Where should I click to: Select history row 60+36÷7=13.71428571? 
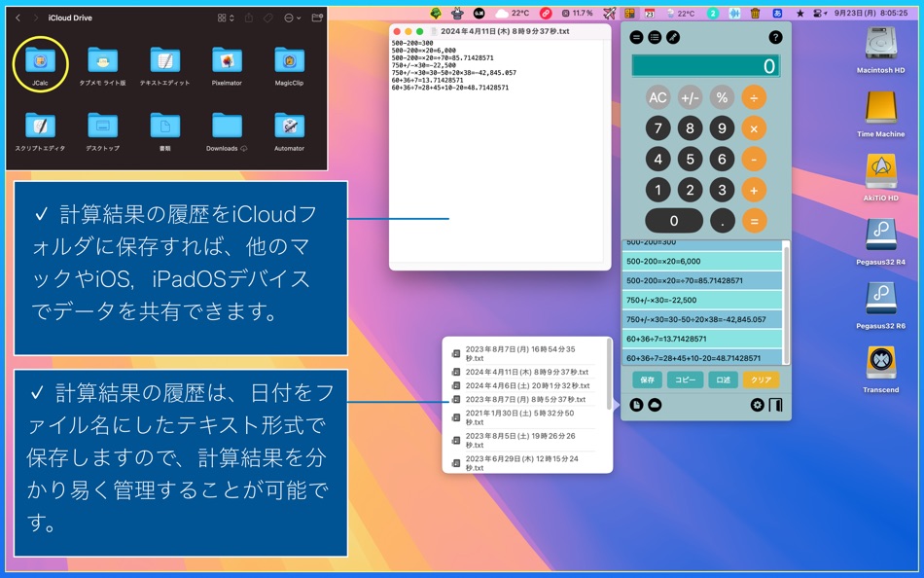pyautogui.click(x=702, y=339)
